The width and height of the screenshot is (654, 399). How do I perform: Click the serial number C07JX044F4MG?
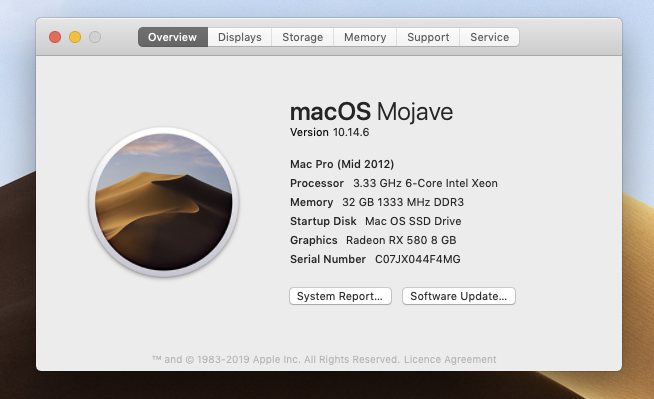[418, 259]
